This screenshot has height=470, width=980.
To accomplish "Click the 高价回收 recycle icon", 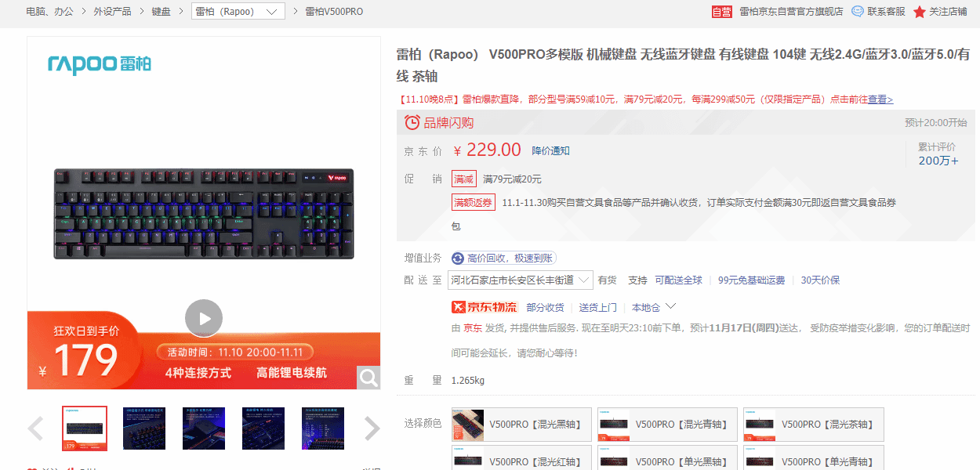I will pos(458,258).
